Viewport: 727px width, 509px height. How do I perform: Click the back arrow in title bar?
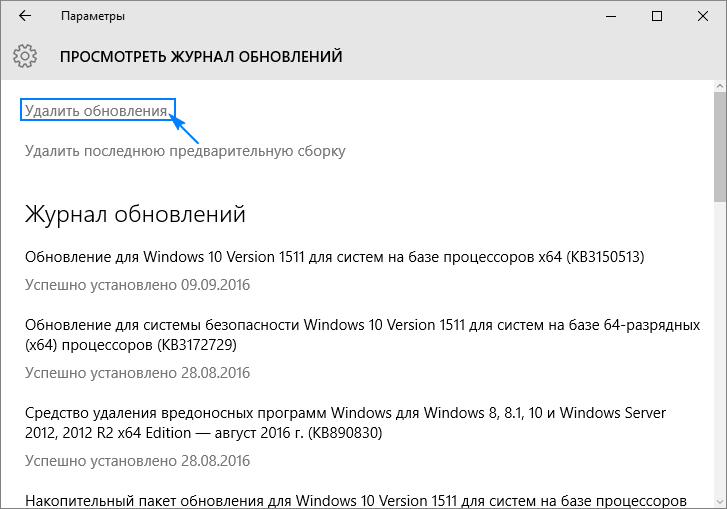pyautogui.click(x=24, y=17)
